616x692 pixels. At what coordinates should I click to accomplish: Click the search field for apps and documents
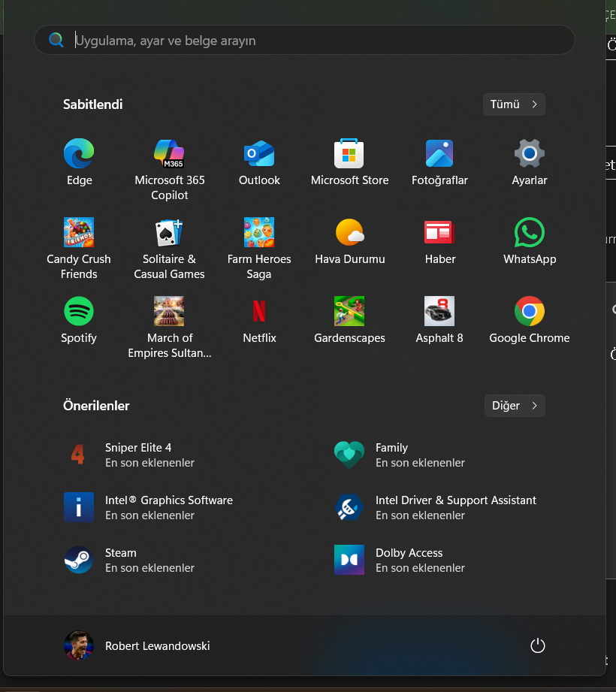(304, 40)
